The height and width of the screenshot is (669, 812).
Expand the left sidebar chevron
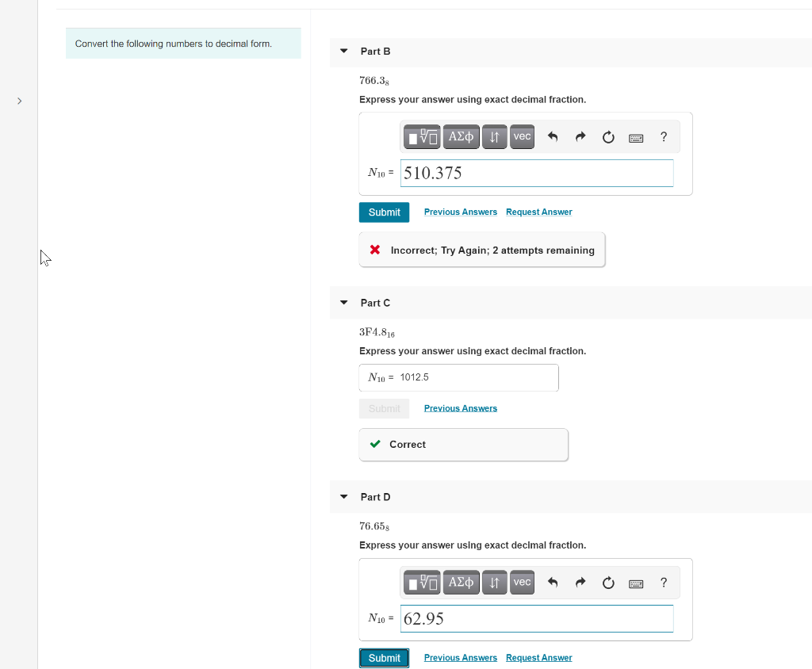coord(18,101)
